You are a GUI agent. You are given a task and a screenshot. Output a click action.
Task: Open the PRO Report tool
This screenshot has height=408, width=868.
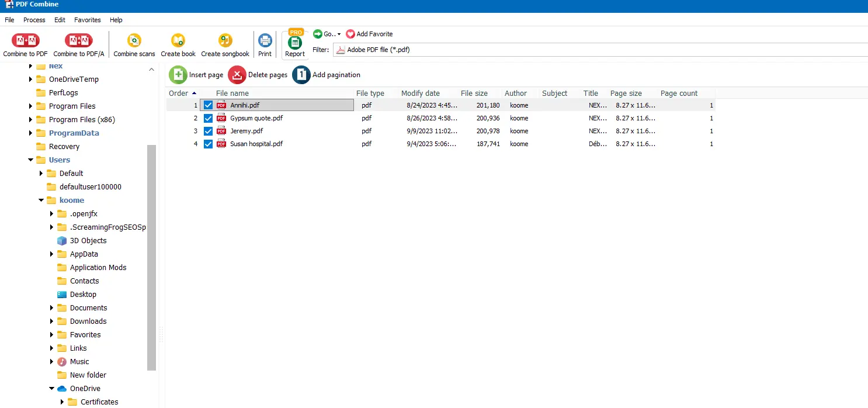(x=295, y=43)
